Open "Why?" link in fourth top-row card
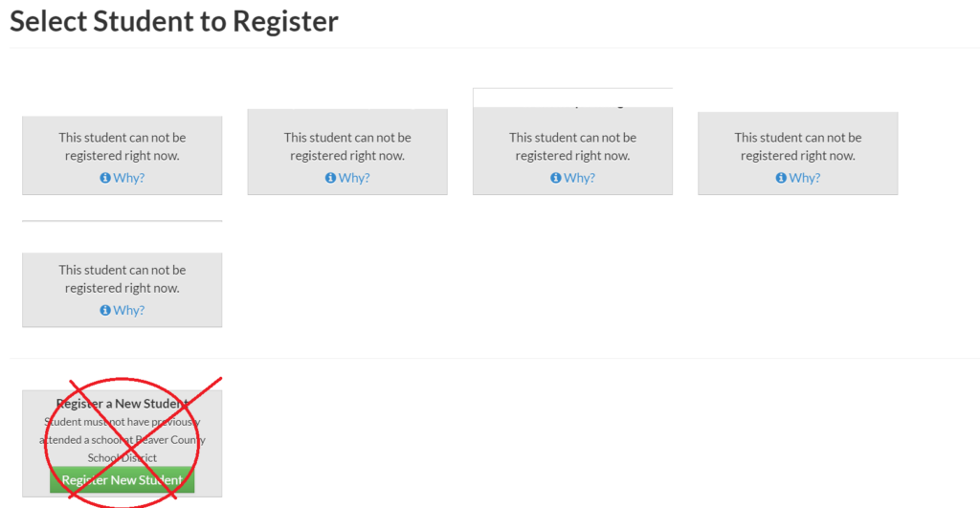980x508 pixels. coord(805,178)
